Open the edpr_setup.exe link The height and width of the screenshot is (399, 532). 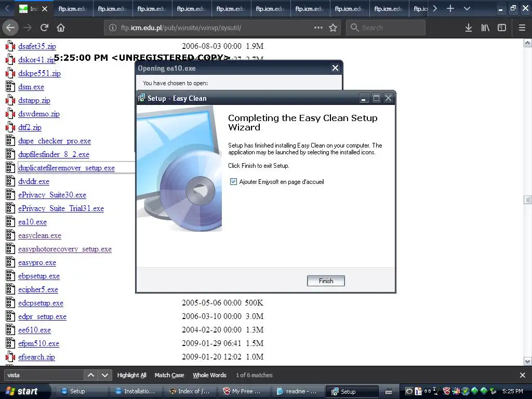coord(42,316)
